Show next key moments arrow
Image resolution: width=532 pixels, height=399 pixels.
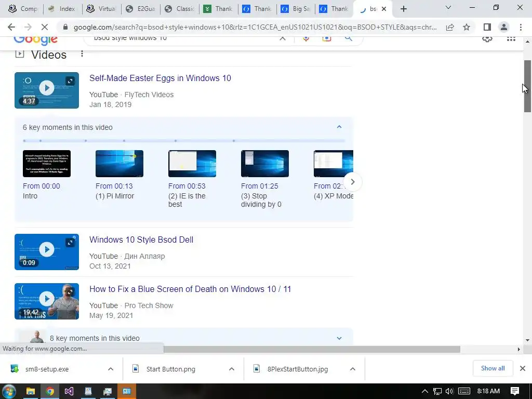(x=353, y=182)
